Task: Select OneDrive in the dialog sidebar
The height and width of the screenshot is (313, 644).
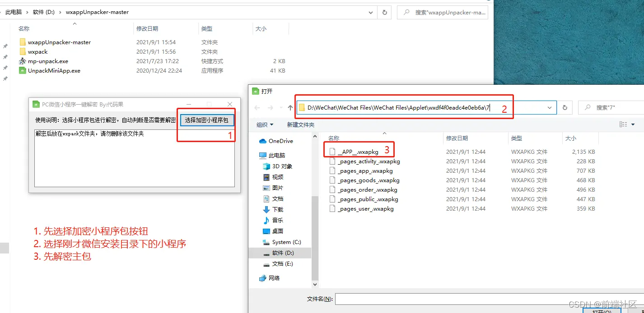Action: 280,141
